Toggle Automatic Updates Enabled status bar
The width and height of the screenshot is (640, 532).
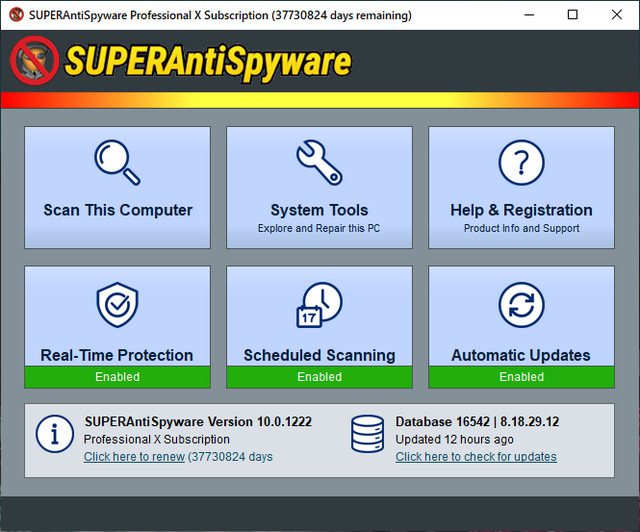click(x=521, y=377)
